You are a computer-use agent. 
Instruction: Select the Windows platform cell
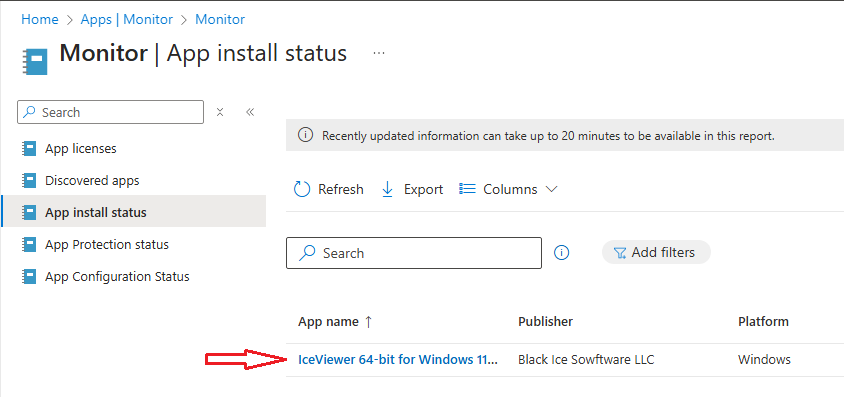point(764,360)
